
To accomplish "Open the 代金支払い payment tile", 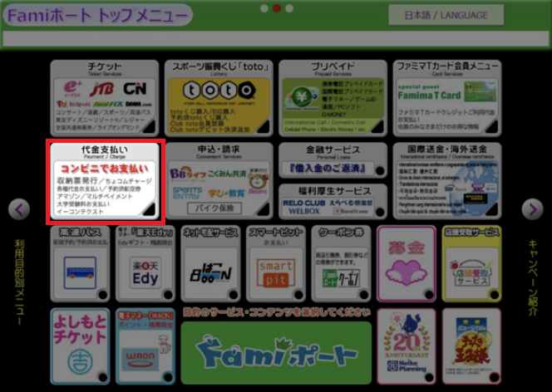I will (105, 181).
